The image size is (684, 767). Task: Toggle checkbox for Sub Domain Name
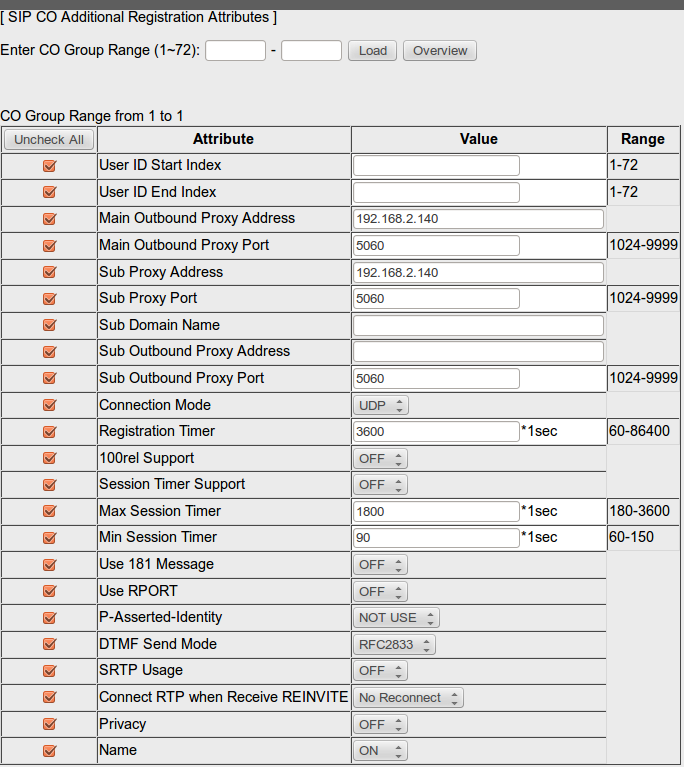(x=49, y=326)
